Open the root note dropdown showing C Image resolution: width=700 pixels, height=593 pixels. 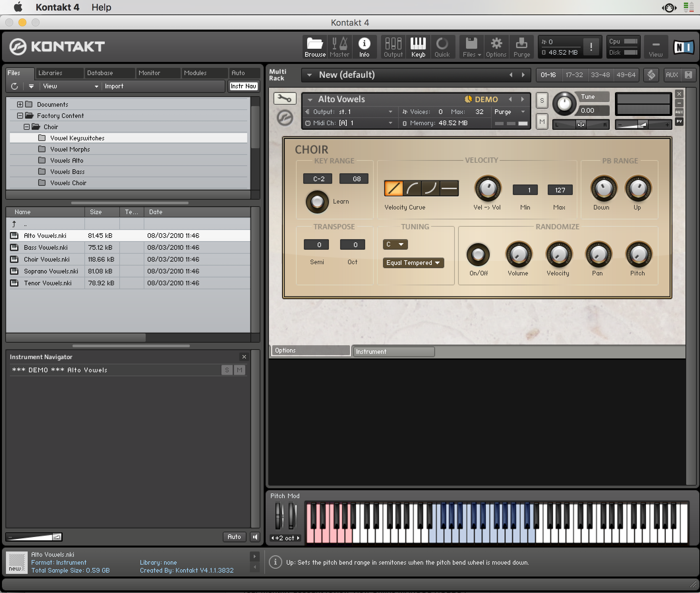pos(395,244)
